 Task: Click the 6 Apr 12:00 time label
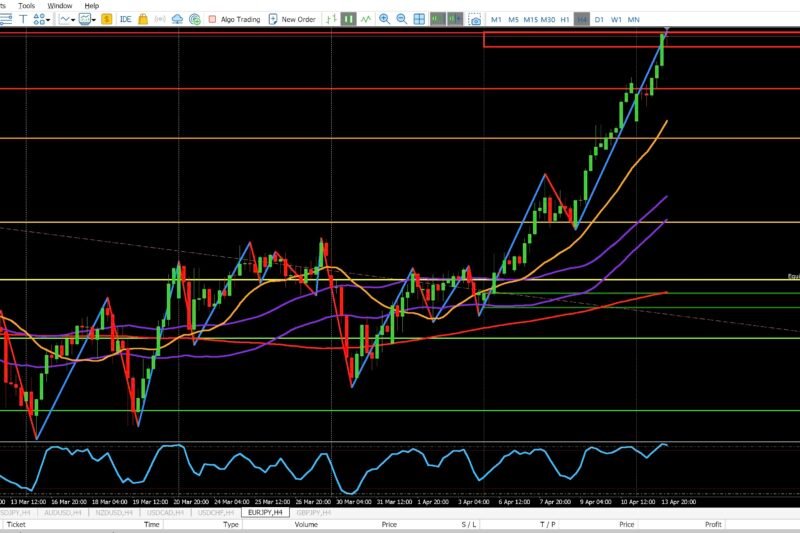coord(514,502)
